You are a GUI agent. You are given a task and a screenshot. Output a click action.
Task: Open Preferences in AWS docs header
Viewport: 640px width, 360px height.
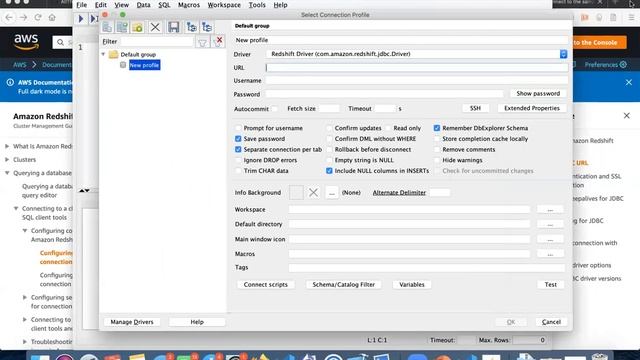606,64
